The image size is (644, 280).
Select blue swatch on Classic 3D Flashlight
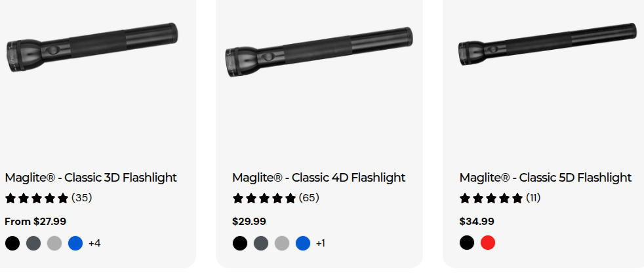coord(75,243)
